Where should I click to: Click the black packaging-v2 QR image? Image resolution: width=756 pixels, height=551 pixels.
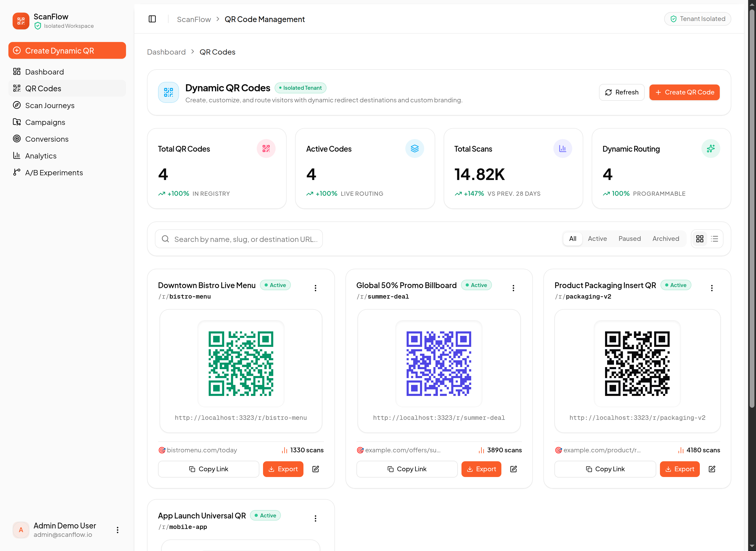[x=637, y=364]
